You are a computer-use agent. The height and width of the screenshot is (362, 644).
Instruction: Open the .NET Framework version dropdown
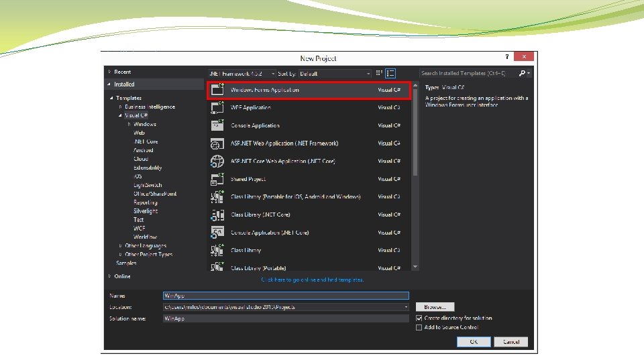[242, 74]
